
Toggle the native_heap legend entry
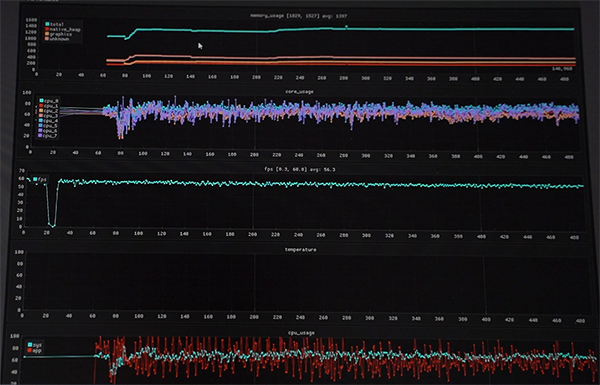pyautogui.click(x=62, y=29)
